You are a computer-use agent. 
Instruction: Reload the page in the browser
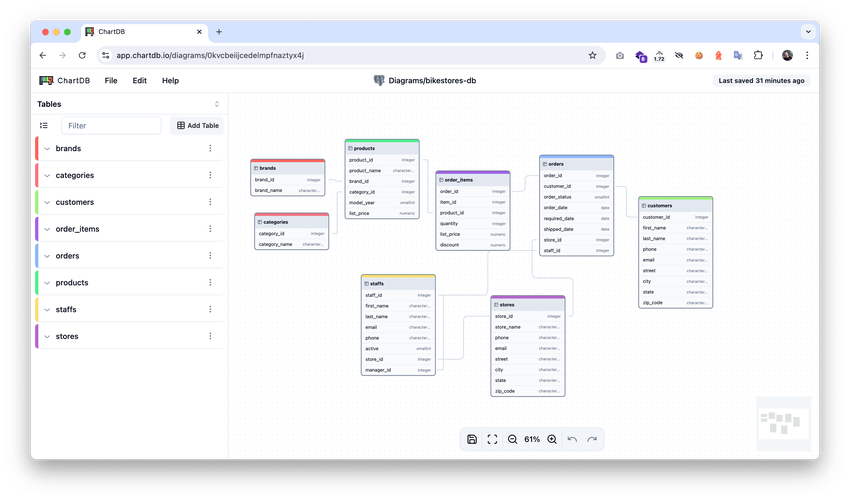tap(82, 55)
